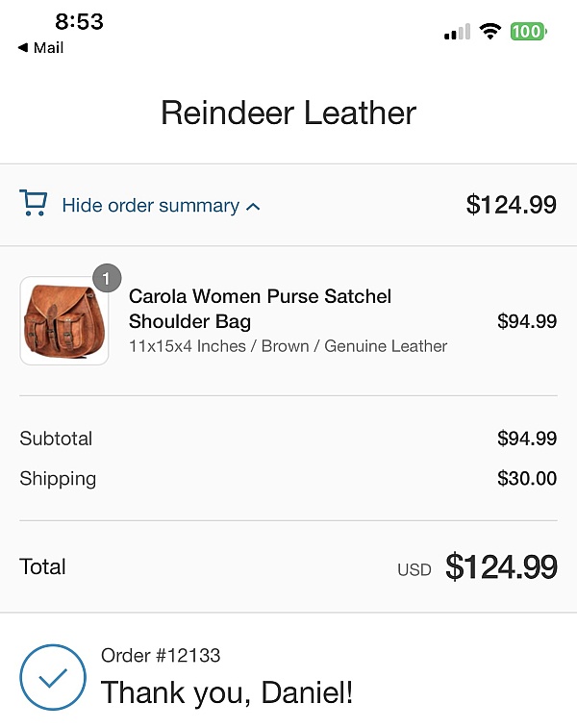Click the shopping cart icon

(33, 202)
